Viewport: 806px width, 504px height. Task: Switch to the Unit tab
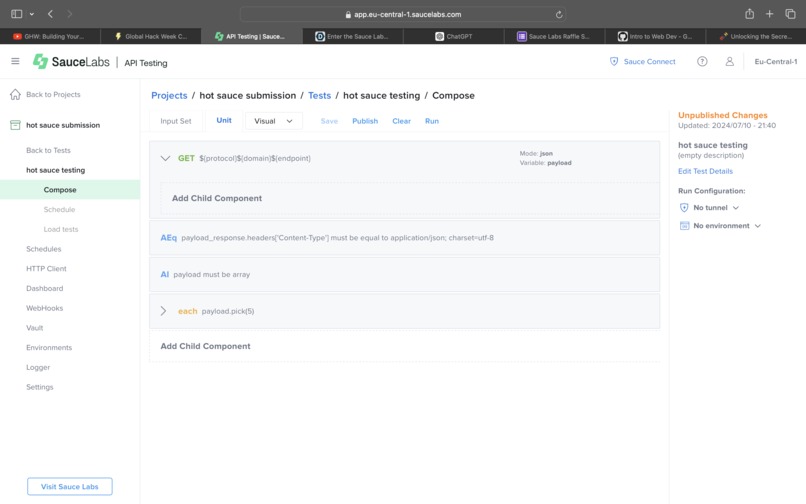click(224, 120)
